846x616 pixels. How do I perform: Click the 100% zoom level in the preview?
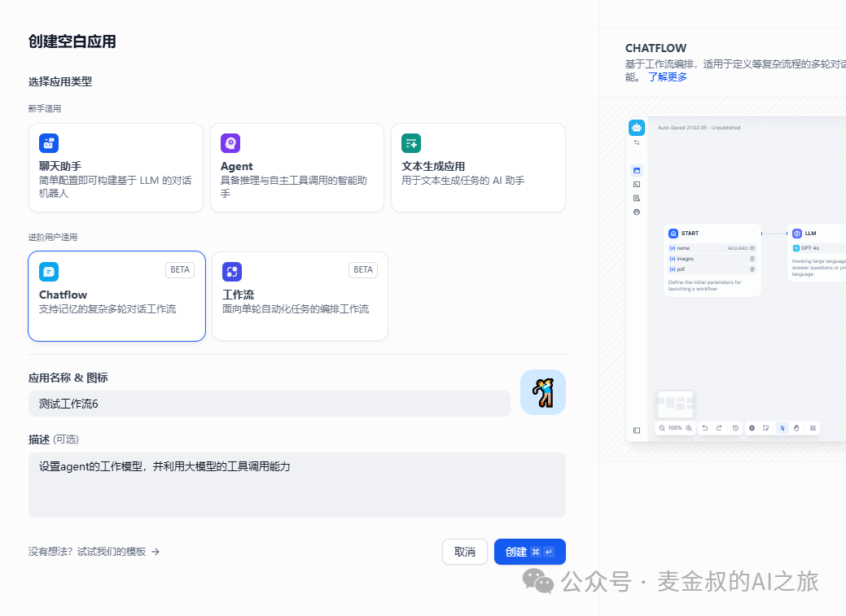(x=675, y=428)
